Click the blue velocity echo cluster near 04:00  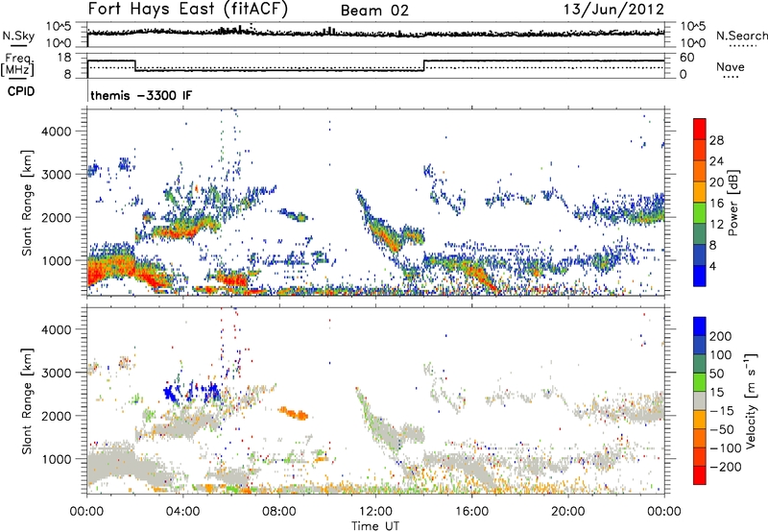(192, 392)
